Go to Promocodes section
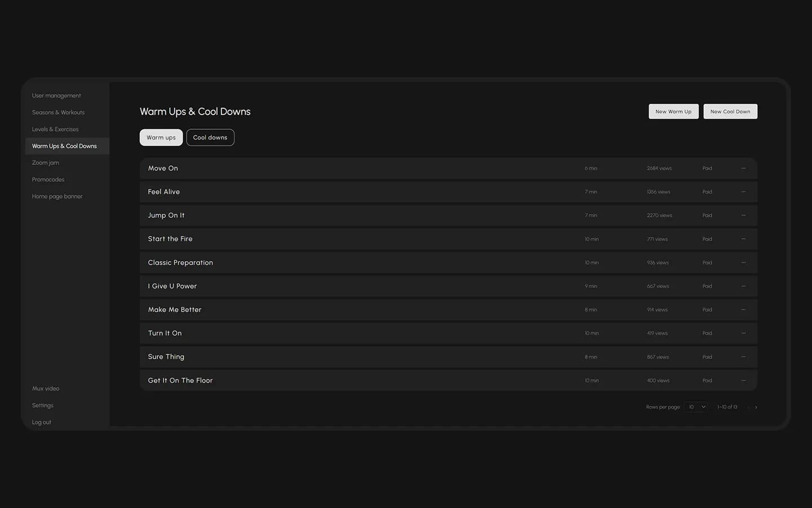812x508 pixels. 48,179
